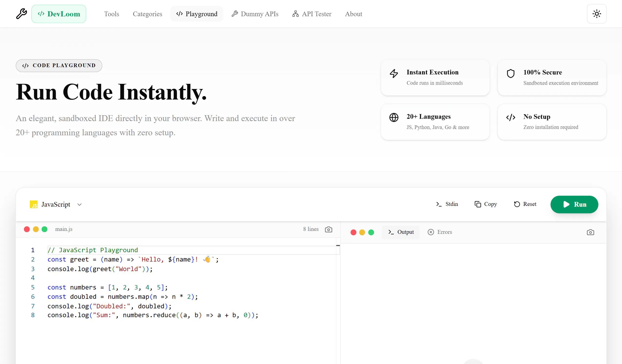
Task: Click the yellow JS language icon
Action: [34, 204]
